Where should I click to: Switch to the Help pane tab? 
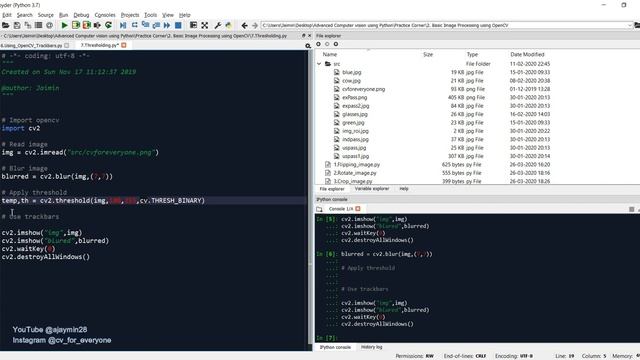coord(404,189)
